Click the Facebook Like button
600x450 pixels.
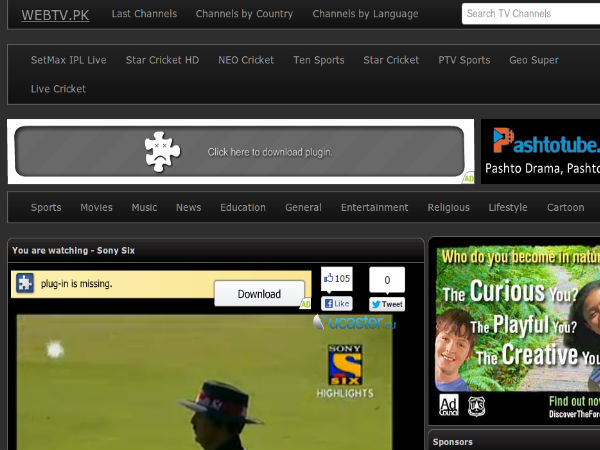point(337,304)
